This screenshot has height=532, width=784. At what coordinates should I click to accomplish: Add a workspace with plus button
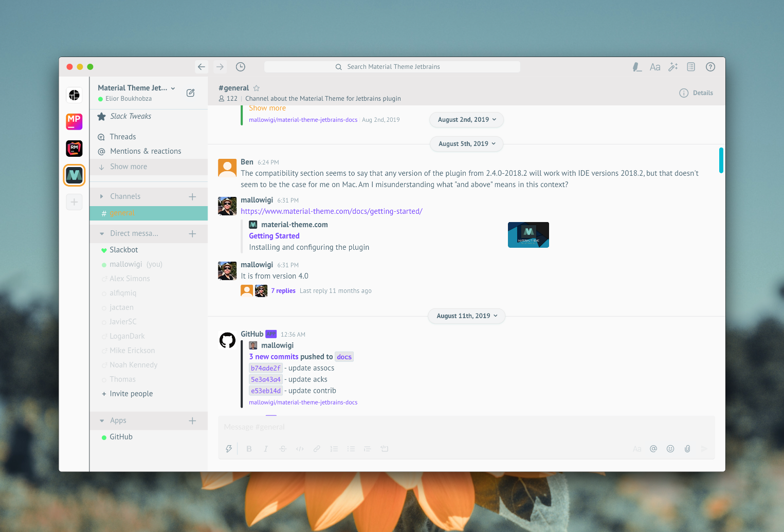[x=75, y=202]
